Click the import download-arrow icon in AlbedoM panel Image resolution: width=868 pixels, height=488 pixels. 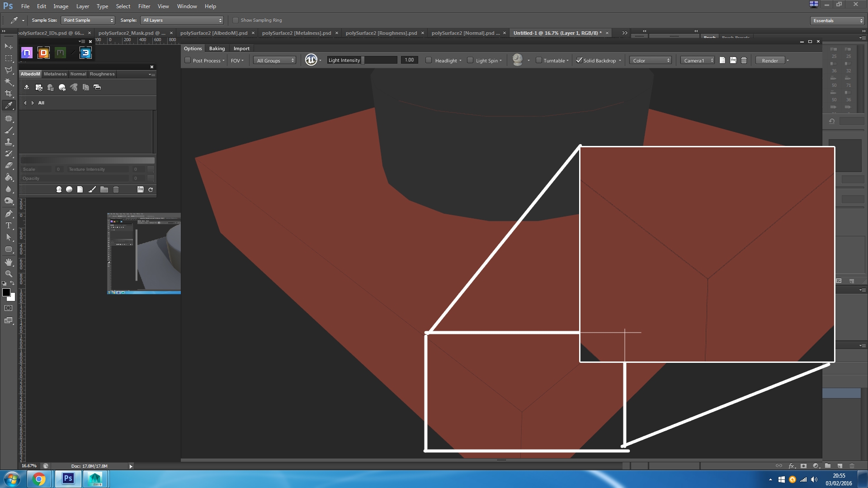(27, 87)
